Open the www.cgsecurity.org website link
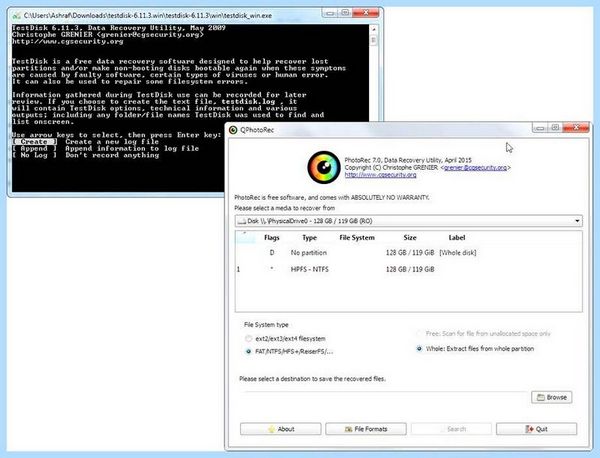Screen dimensions: 600x458 380,174
